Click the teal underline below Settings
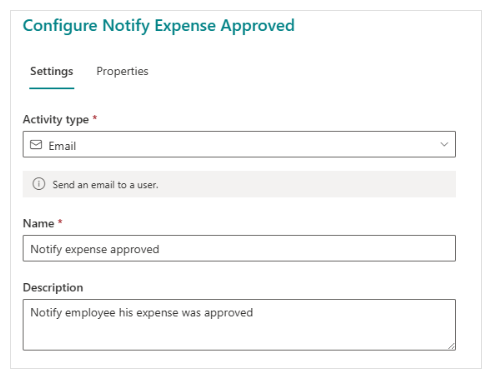Viewport: 491px width, 377px height. pyautogui.click(x=52, y=88)
